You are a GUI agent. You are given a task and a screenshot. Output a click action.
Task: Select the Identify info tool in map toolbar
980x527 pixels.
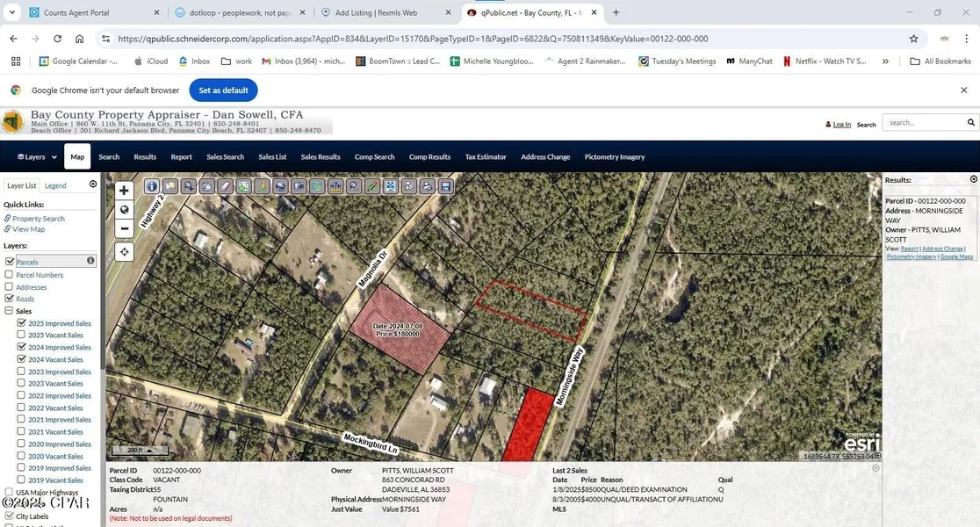pos(152,186)
